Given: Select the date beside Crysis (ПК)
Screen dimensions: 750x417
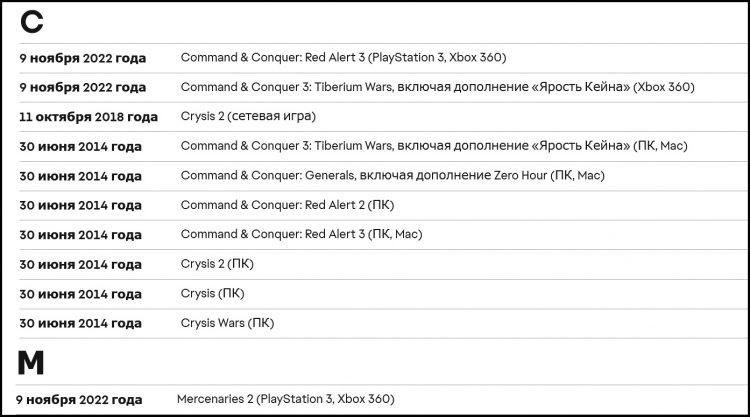Looking at the screenshot, I should (x=80, y=294).
